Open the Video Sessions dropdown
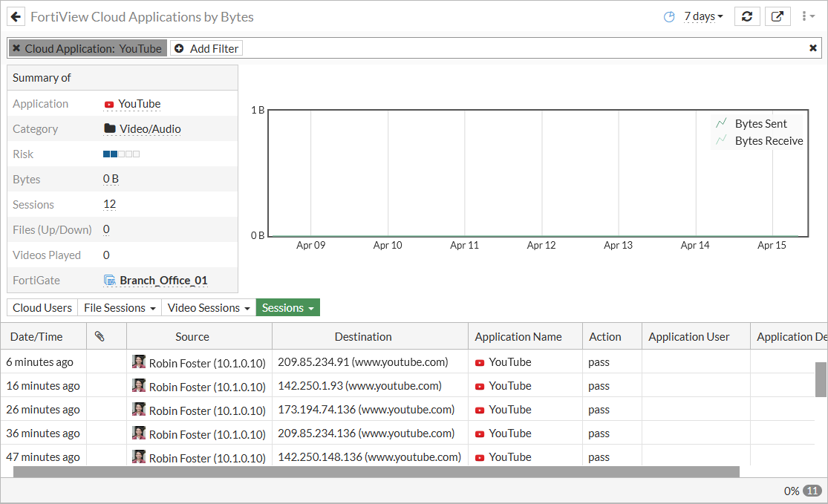Screen dimensions: 828x504 [x=209, y=308]
